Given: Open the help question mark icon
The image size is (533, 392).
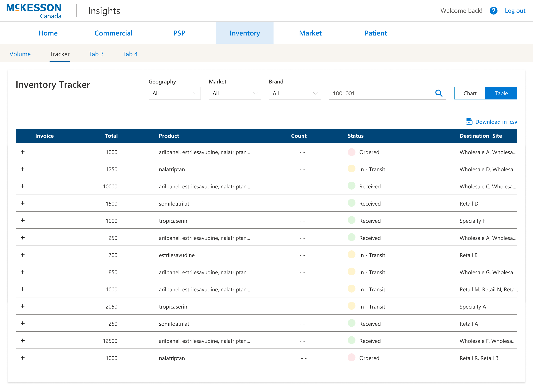Looking at the screenshot, I should tap(494, 11).
